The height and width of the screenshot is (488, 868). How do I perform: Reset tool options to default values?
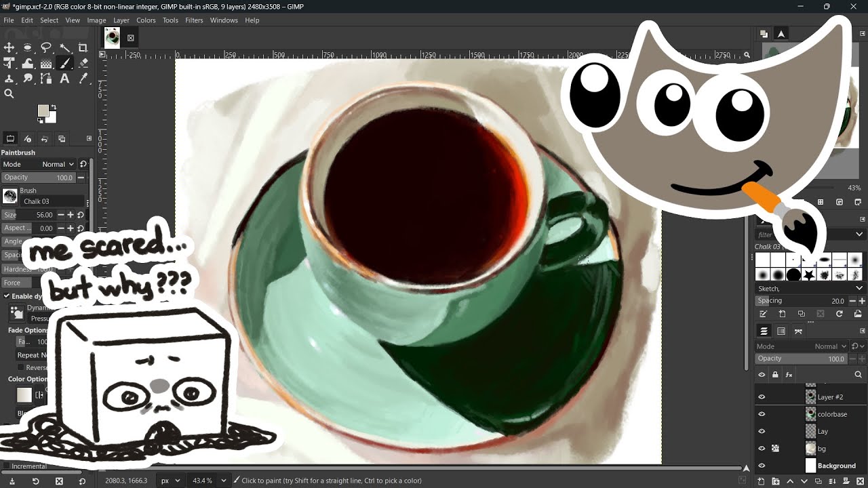[x=82, y=481]
